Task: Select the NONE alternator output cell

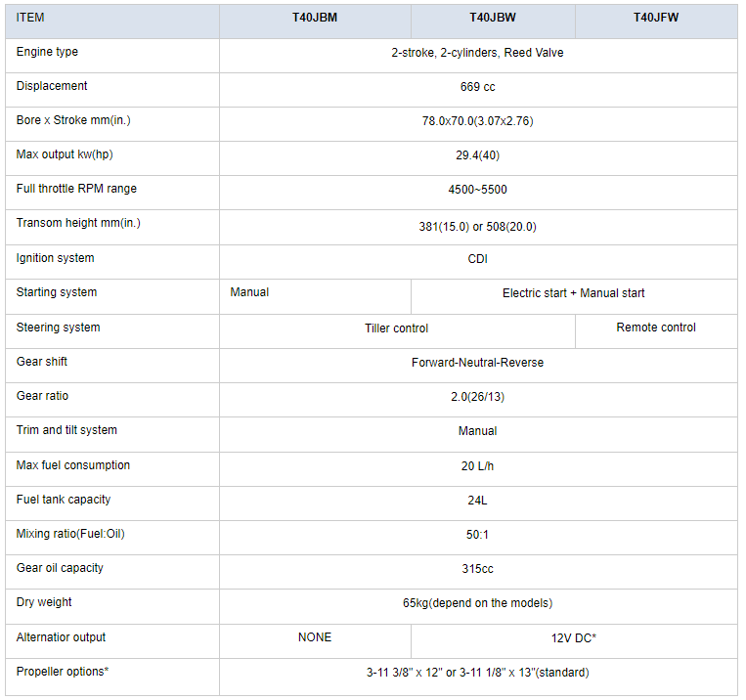Action: [x=315, y=641]
